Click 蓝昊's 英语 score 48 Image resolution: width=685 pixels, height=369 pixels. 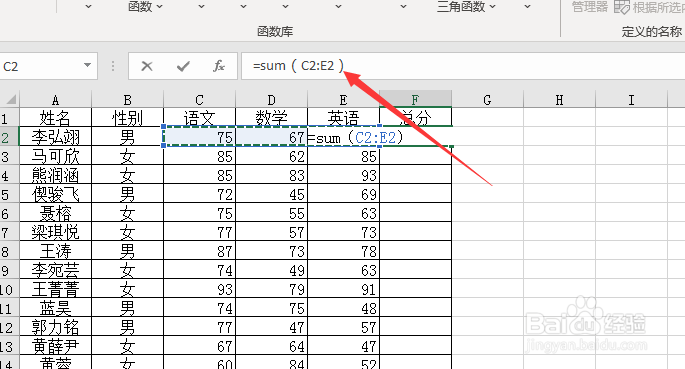343,308
